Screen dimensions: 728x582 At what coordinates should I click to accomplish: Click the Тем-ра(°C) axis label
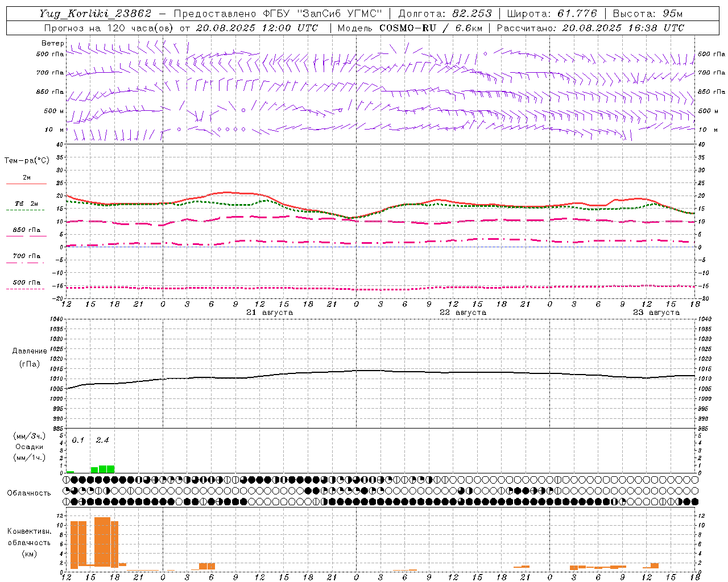[27, 161]
